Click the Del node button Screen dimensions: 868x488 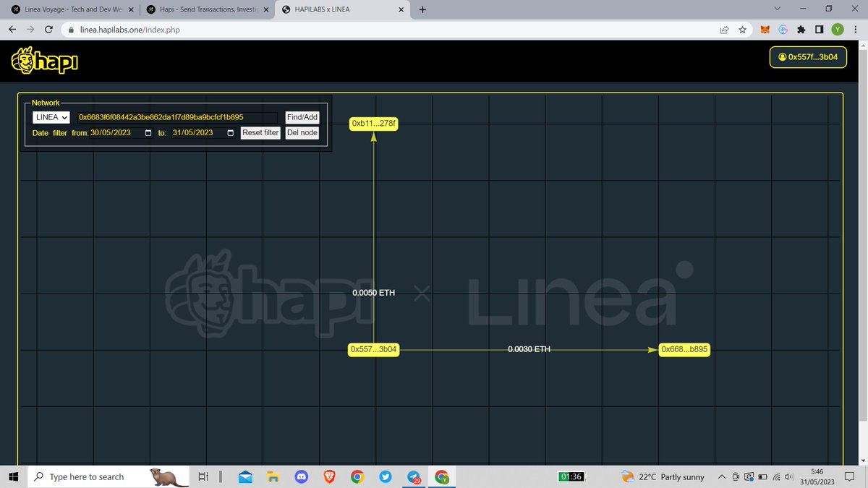tap(302, 133)
